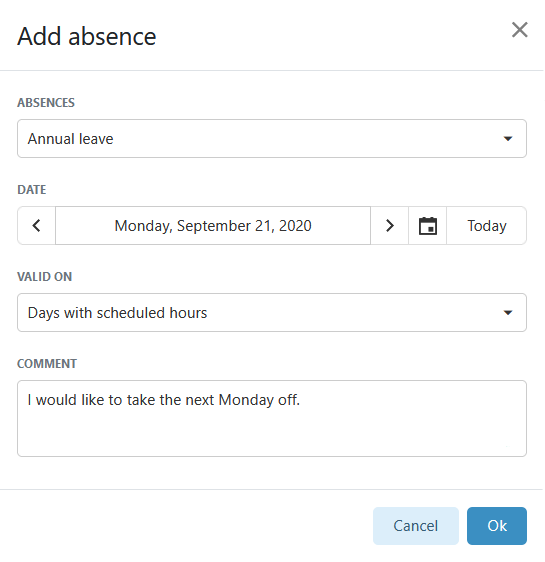The height and width of the screenshot is (562, 545).
Task: Click the ABSENCES field label
Action: tap(46, 103)
